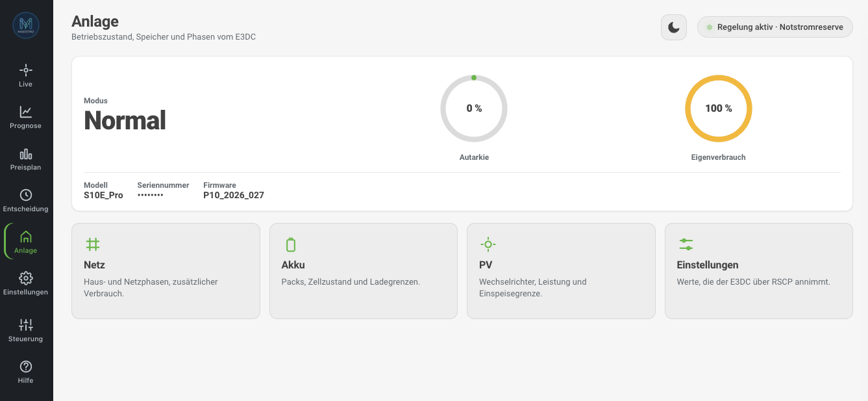Click the Autarkie gauge showing 0 %
The image size is (868, 401).
coord(474,109)
